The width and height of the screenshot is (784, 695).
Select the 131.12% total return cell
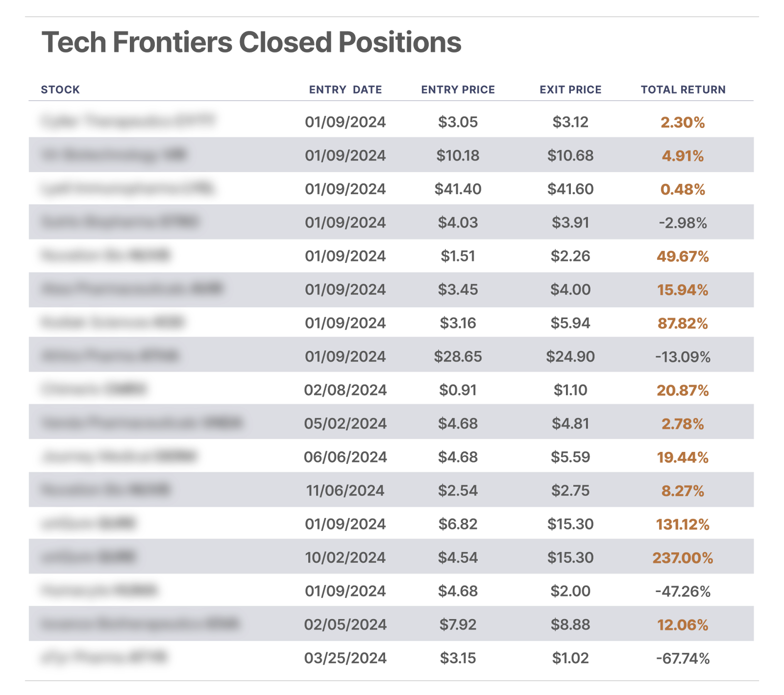click(x=683, y=524)
